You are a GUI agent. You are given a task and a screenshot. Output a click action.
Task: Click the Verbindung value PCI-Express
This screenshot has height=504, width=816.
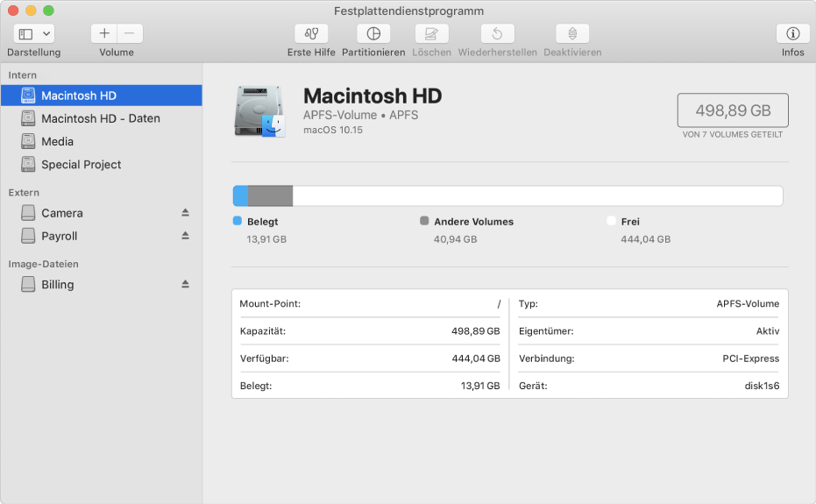[751, 358]
